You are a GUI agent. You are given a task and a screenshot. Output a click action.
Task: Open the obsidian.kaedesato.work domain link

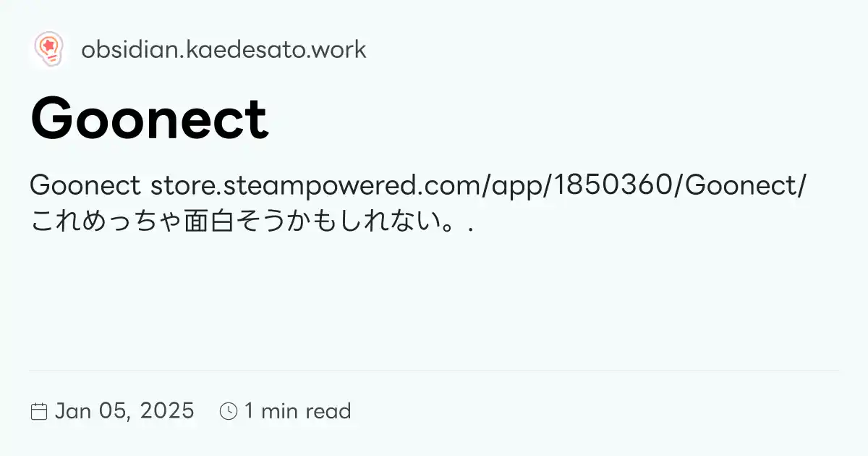224,50
